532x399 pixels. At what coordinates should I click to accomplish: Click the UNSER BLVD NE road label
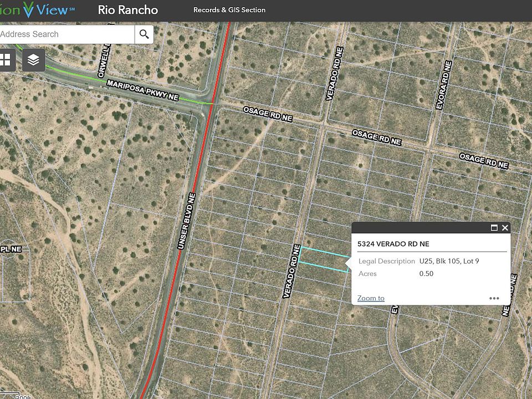(187, 221)
